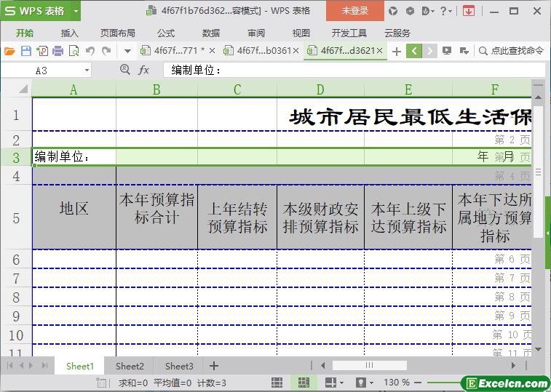Click the Print icon in quick toolbar

(58, 51)
